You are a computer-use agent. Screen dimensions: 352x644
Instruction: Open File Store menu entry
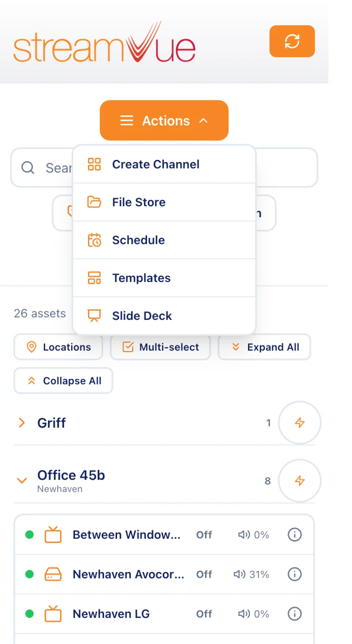coord(164,202)
